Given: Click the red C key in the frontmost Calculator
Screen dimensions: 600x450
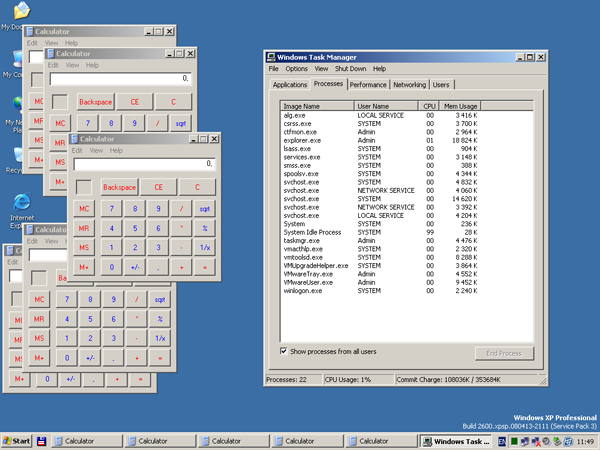Looking at the screenshot, I should [197, 187].
